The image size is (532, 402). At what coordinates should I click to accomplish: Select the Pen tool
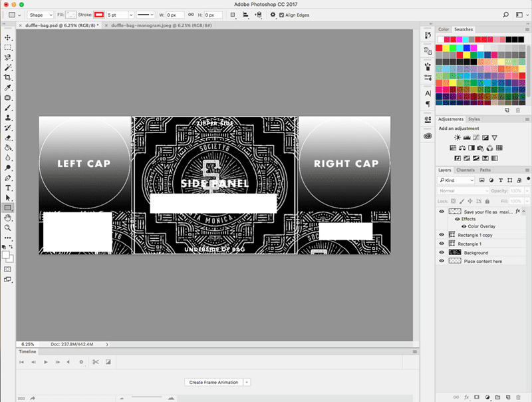pyautogui.click(x=8, y=178)
